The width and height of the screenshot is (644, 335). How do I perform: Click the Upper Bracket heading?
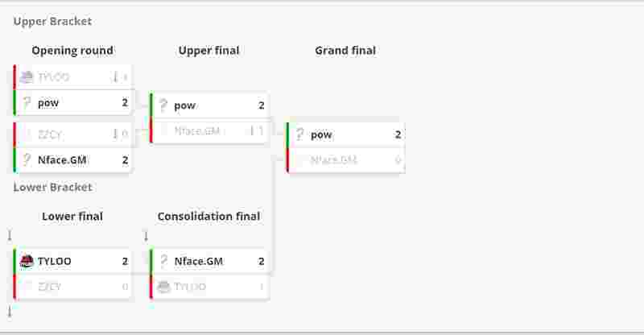(x=52, y=22)
